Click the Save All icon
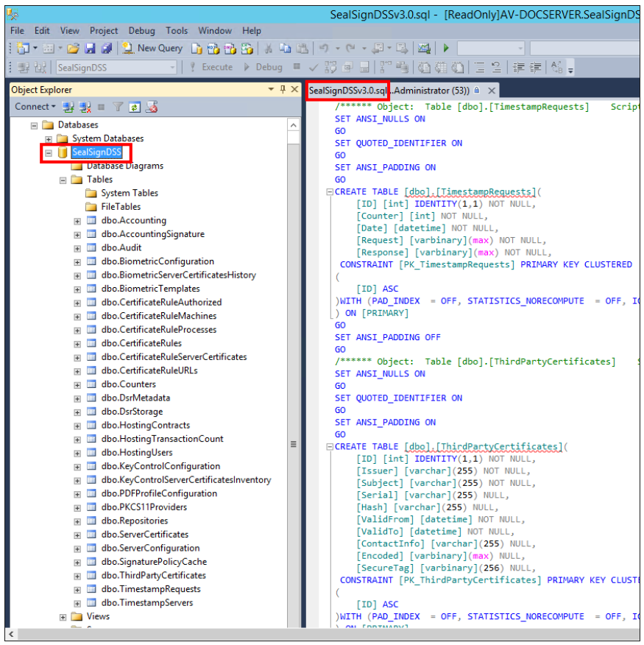The image size is (644, 645). 106,49
